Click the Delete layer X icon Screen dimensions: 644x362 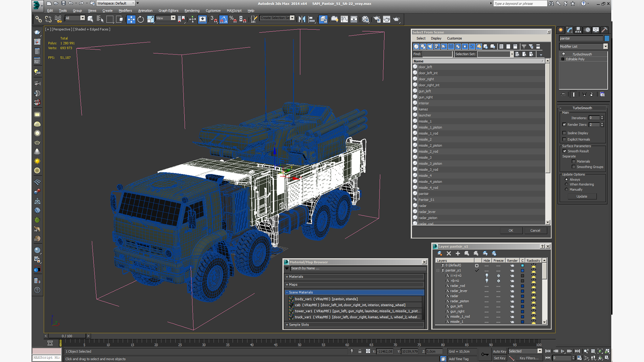click(x=449, y=253)
